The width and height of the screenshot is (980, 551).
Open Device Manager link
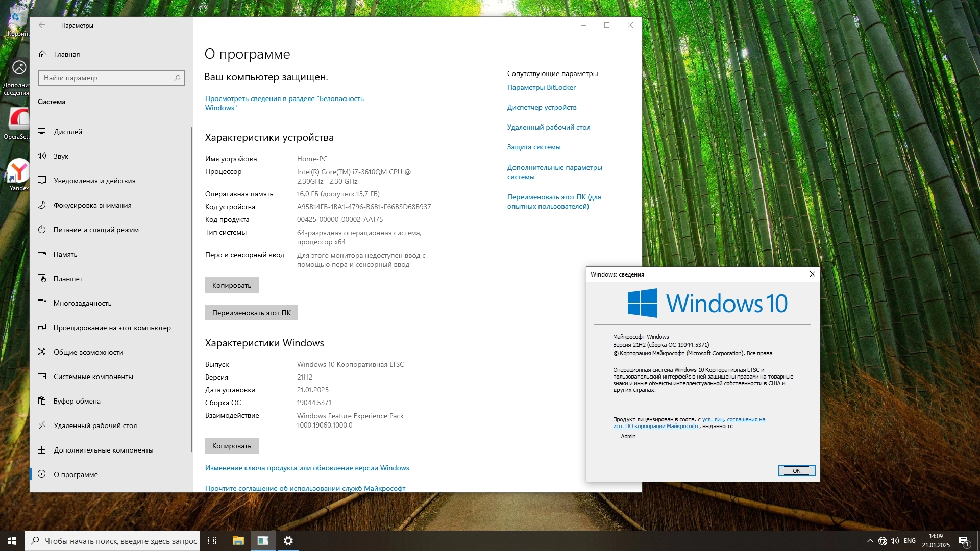[542, 107]
